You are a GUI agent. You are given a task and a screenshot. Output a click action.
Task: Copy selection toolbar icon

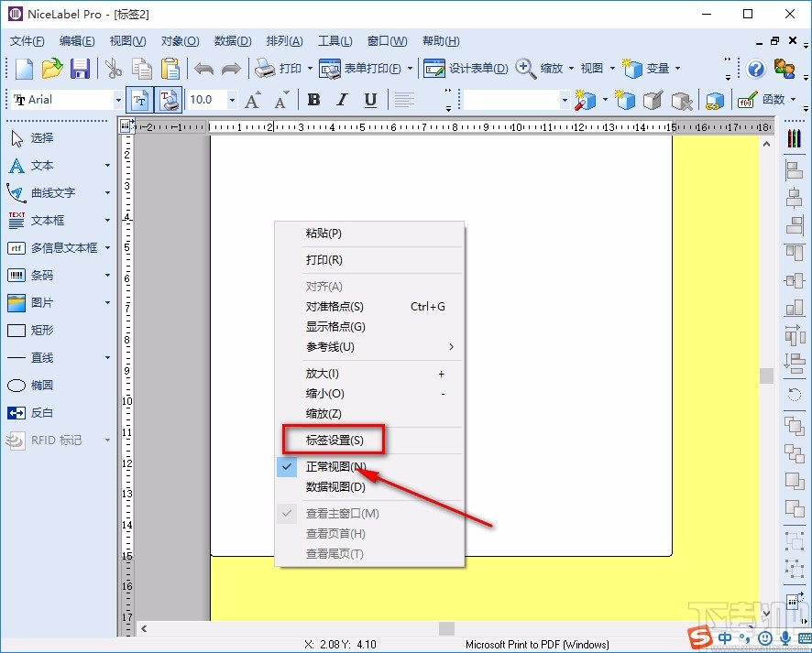[x=141, y=69]
